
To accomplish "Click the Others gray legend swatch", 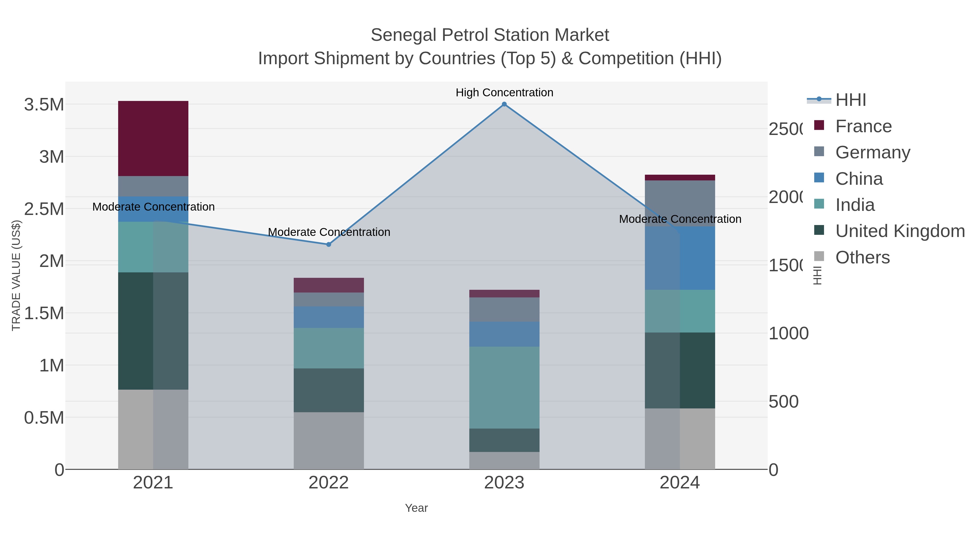I will point(819,256).
